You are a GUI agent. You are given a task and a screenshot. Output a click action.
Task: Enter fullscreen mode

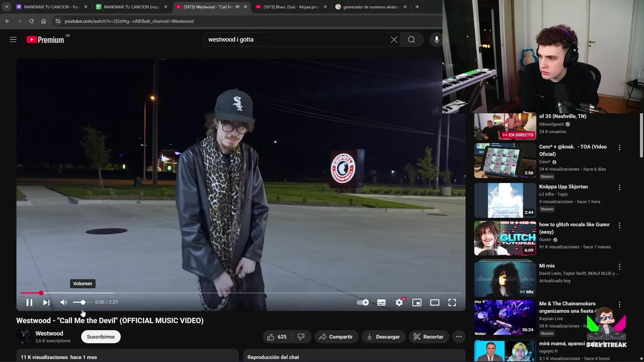coord(452,302)
